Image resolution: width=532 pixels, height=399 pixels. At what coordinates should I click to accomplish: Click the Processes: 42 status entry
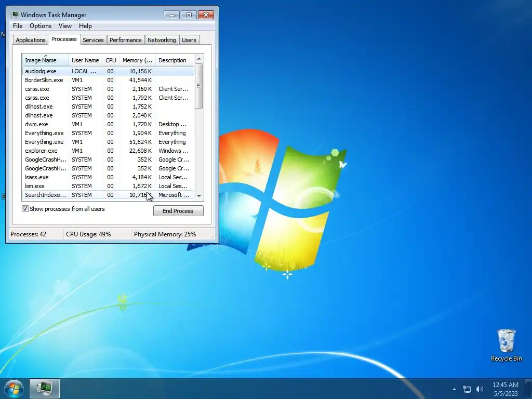pos(28,234)
